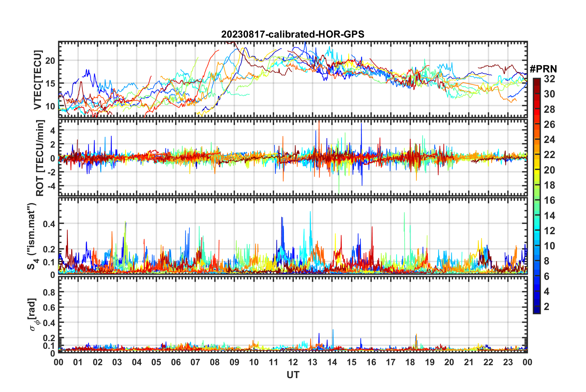Click colorbar tick label "26"
The width and height of the screenshot is (586, 392).
click(549, 125)
